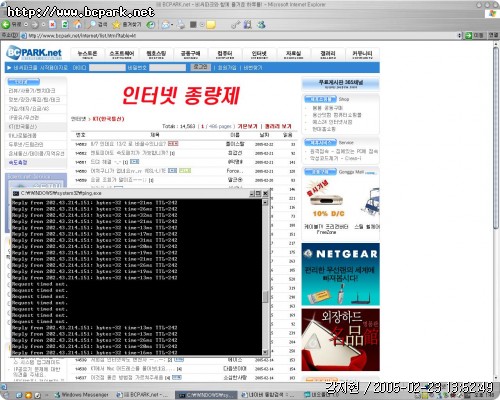Stop page loading with the red X icon
500x400 pixels.
[x=53, y=24]
